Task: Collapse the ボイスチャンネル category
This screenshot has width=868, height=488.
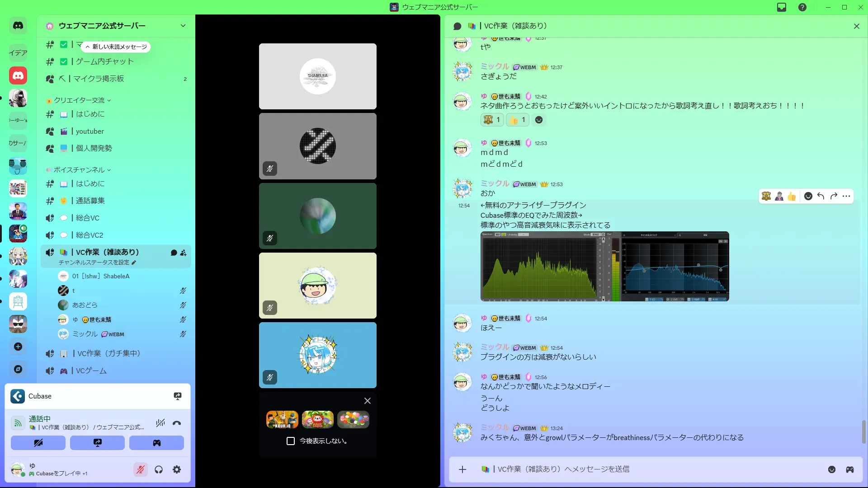Action: tap(80, 170)
